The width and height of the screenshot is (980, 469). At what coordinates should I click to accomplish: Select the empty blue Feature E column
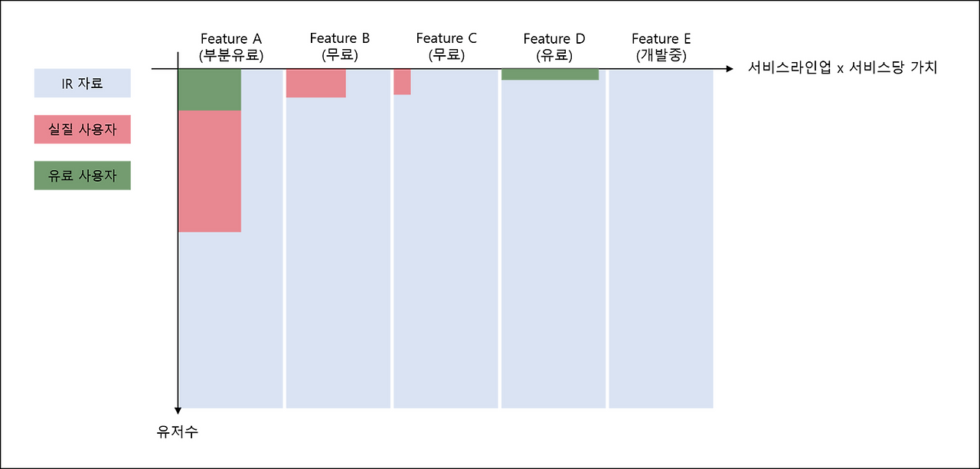(x=661, y=239)
